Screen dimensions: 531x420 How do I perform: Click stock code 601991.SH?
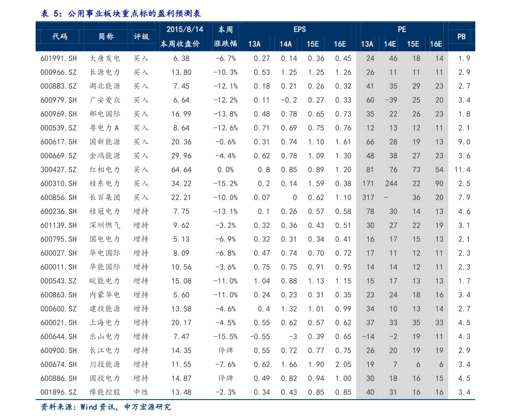[58, 58]
